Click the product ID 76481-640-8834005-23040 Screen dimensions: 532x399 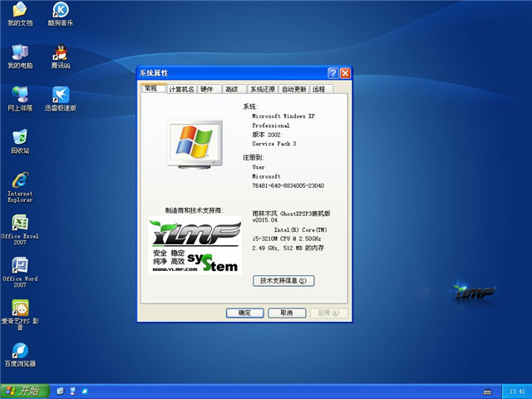click(x=288, y=185)
